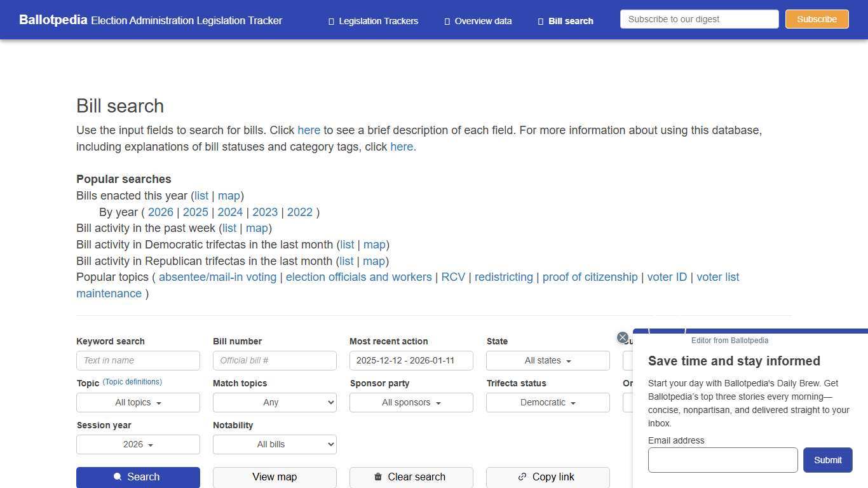The width and height of the screenshot is (868, 488).
Task: Click the Ballotpedia logo text
Action: pos(53,20)
